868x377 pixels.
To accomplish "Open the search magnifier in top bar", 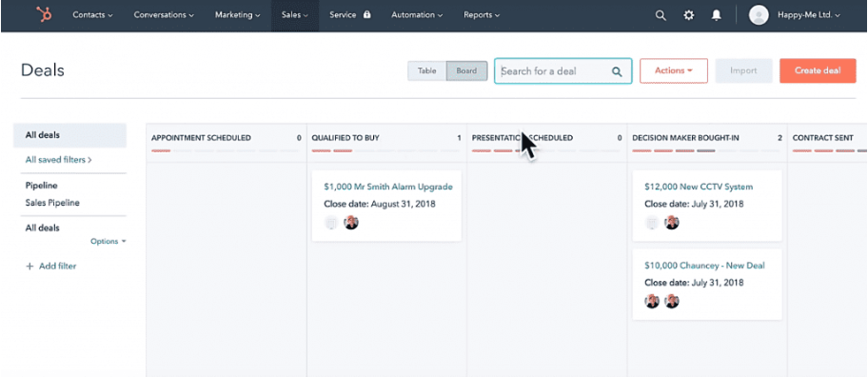I will [661, 15].
